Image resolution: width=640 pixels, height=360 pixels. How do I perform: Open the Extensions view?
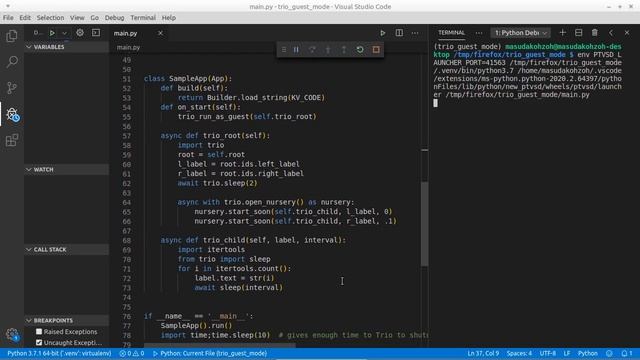[x=12, y=140]
